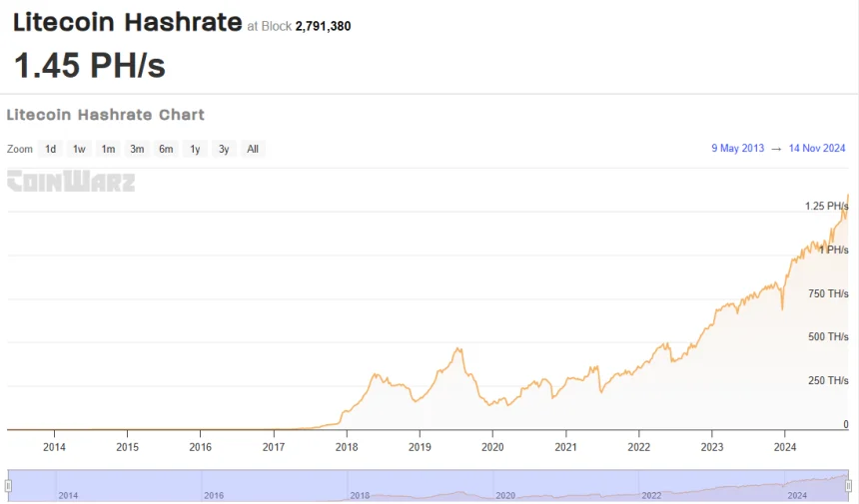Click block number 2,791,380
The image size is (859, 504).
tap(323, 26)
